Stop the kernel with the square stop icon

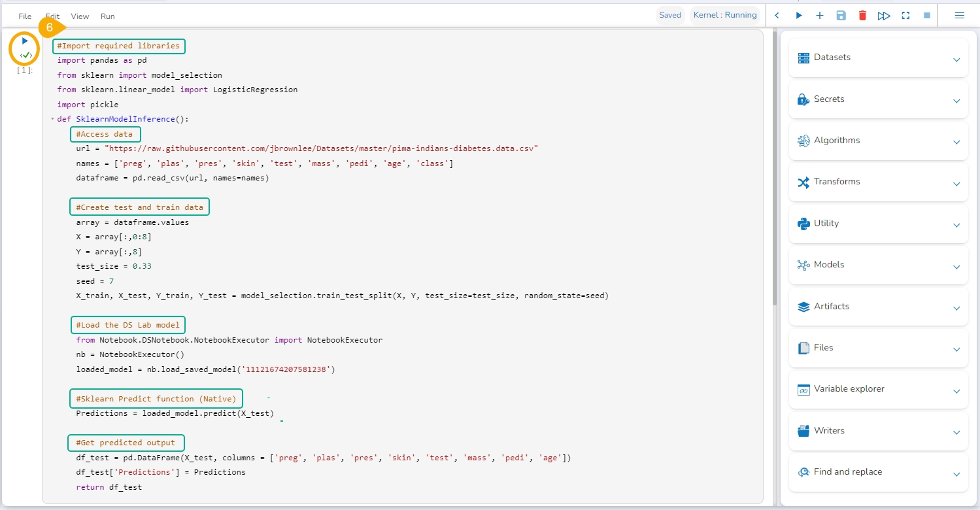pyautogui.click(x=927, y=16)
